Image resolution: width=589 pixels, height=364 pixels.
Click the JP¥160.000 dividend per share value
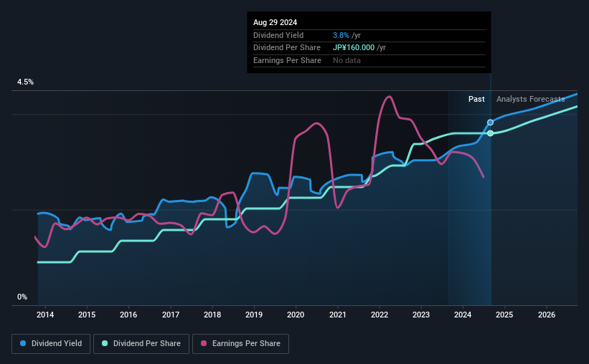(354, 48)
